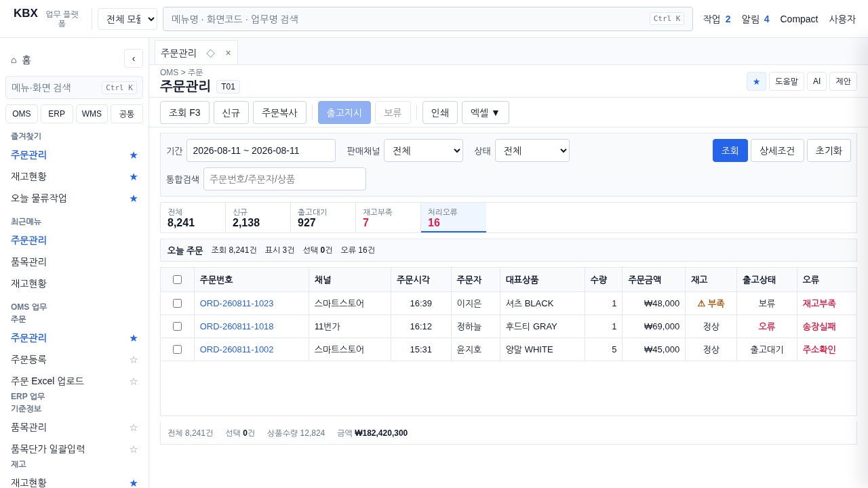Click the 기간 date range field
This screenshot has height=488, width=868.
261,150
